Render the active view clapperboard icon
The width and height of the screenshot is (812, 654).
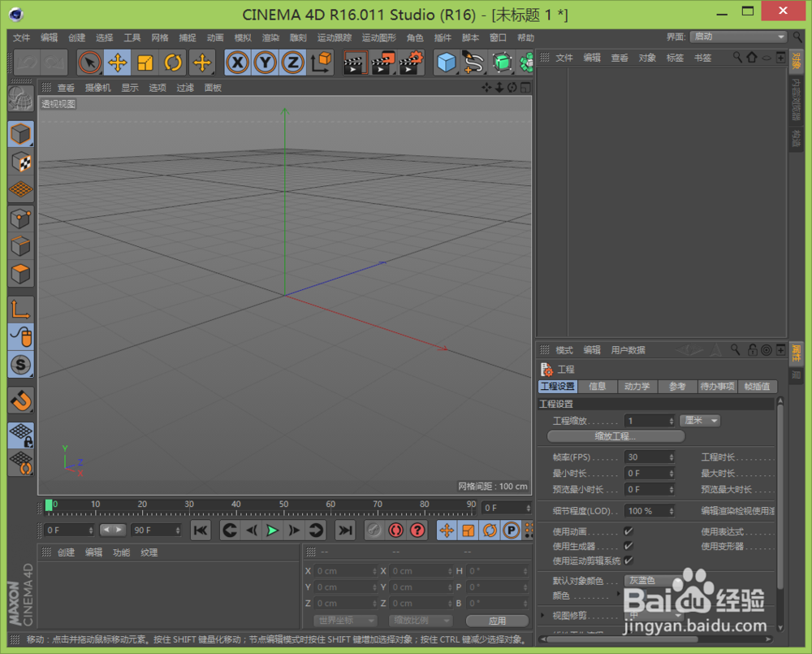click(356, 63)
